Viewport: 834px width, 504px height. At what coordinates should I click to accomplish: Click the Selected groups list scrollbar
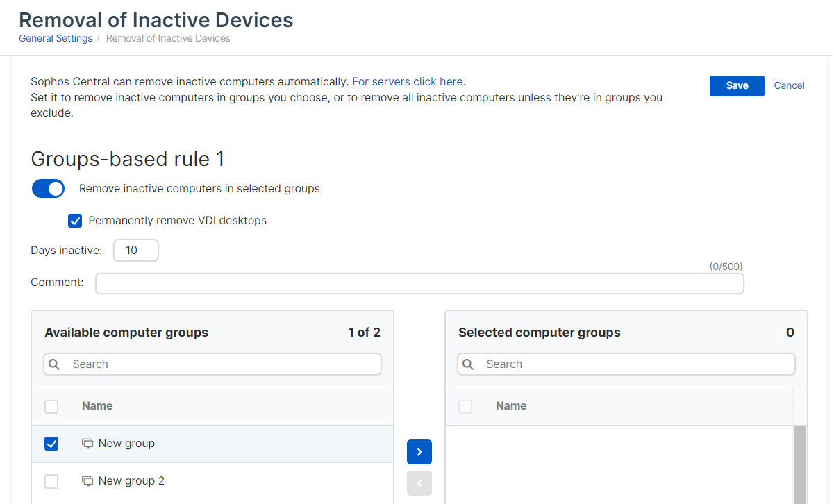point(800,464)
